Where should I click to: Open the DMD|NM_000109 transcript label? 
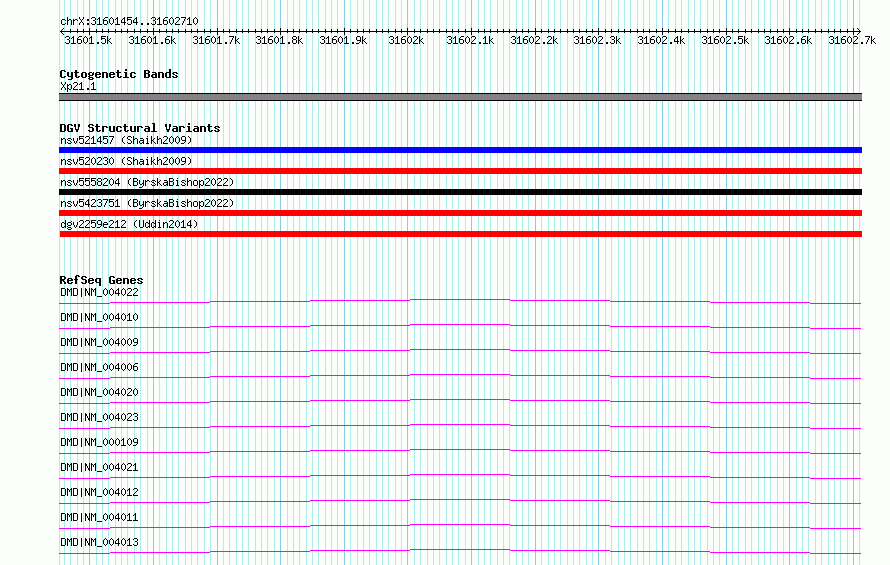pyautogui.click(x=99, y=442)
